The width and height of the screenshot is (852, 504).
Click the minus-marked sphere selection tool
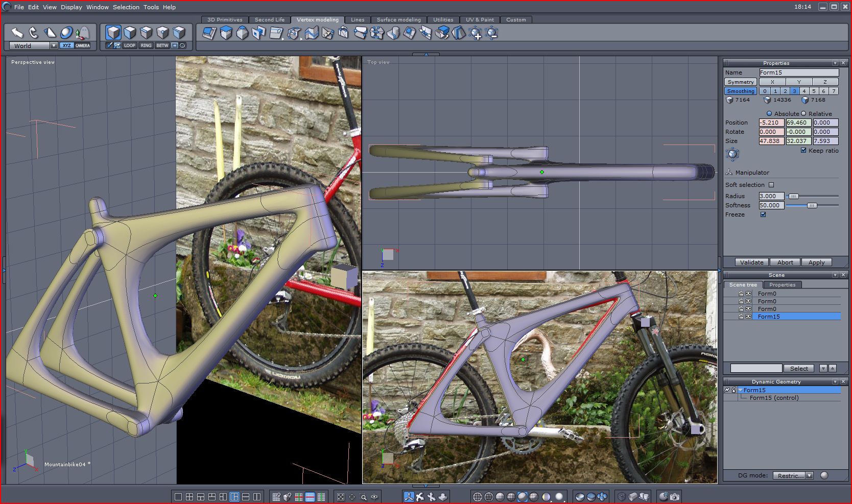point(491,33)
